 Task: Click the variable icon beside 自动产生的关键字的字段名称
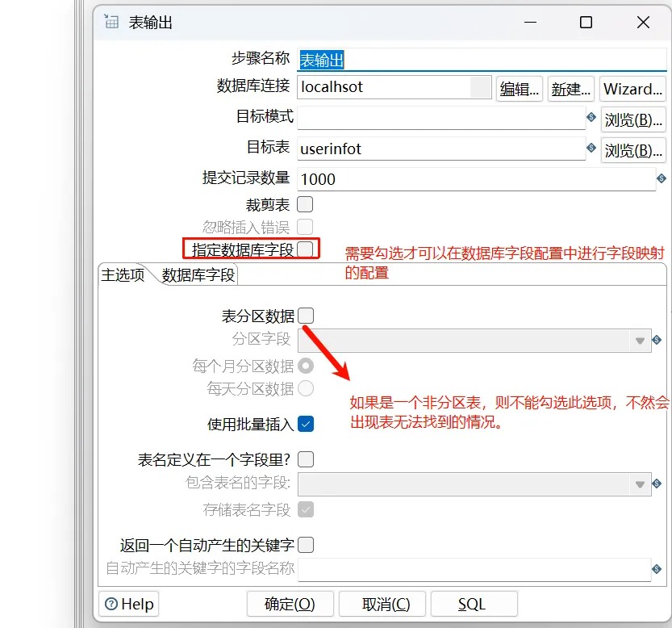(657, 569)
